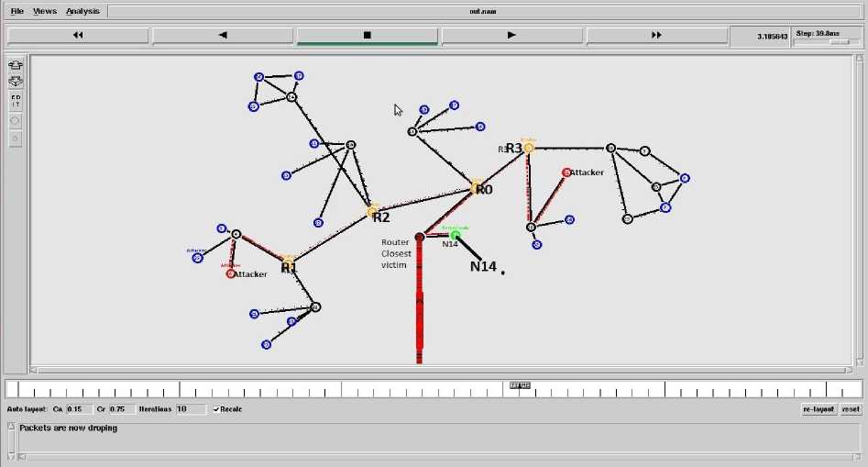
Task: Fast forward the animation
Action: click(x=656, y=35)
